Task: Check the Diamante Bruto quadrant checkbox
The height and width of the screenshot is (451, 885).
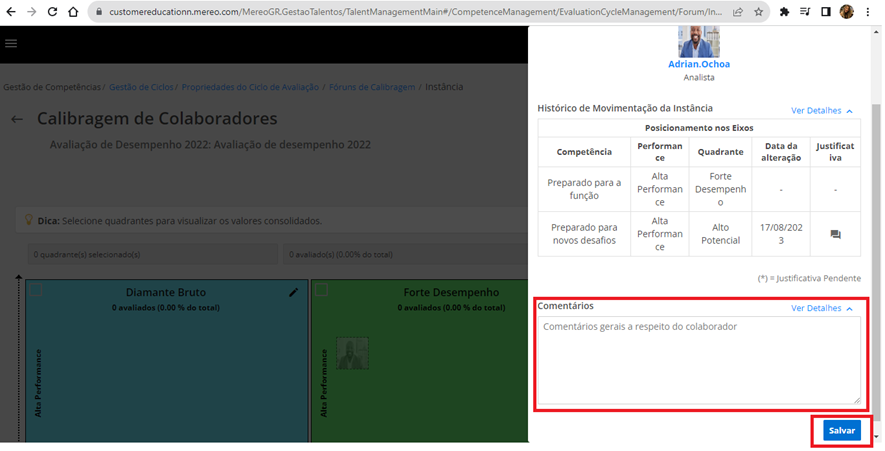Action: [36, 290]
